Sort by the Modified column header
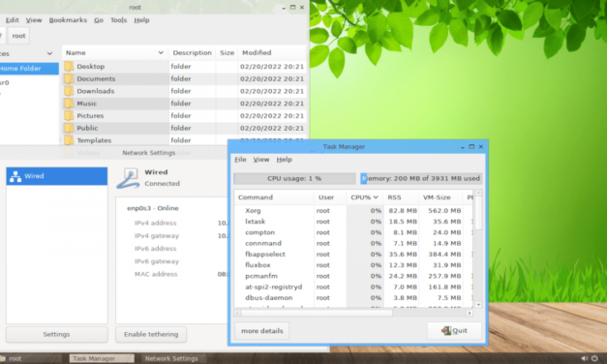Image resolution: width=607 pixels, height=364 pixels. 272,52
